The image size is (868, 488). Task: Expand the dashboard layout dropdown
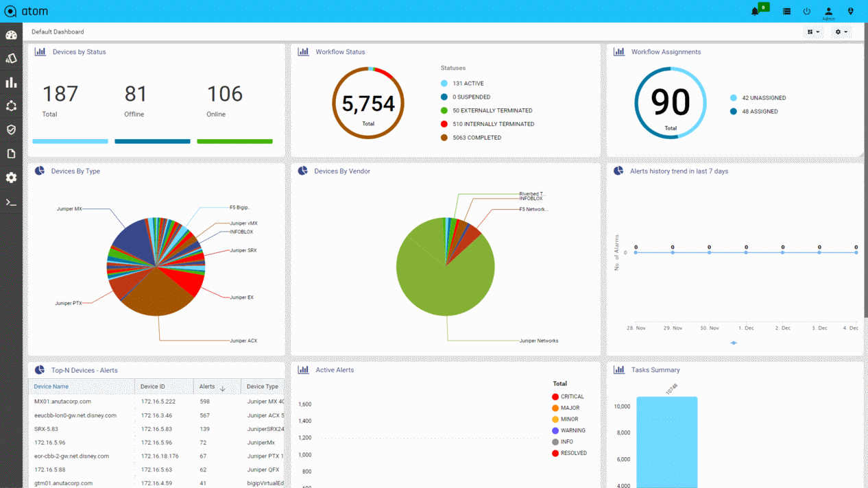tap(813, 32)
